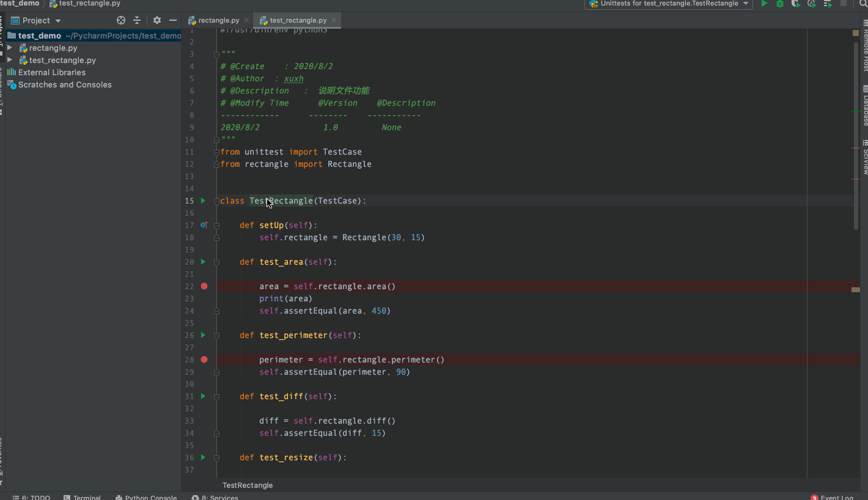Select the test_demo project root folder
868x500 pixels.
pyautogui.click(x=94, y=35)
